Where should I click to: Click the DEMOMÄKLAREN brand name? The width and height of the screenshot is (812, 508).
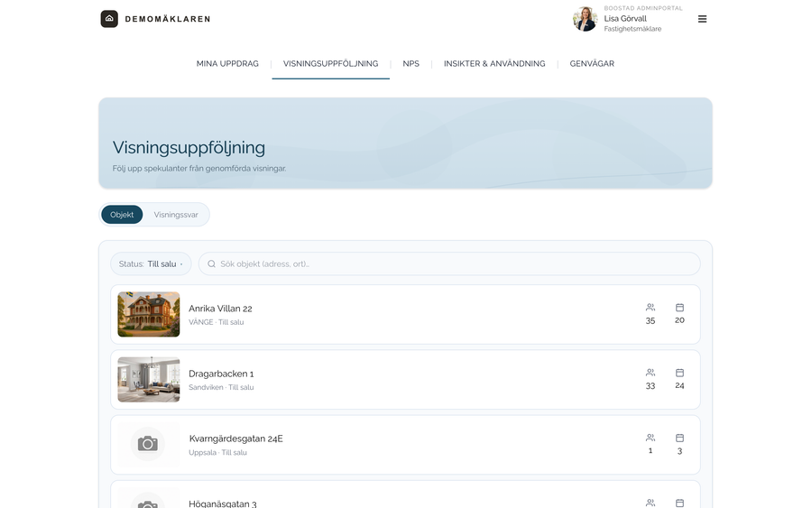pos(168,19)
